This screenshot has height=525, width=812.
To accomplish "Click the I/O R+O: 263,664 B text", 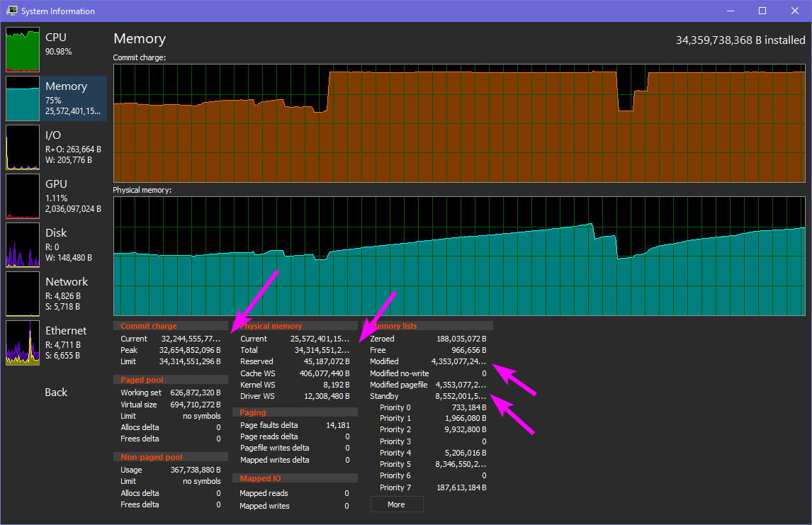I will pyautogui.click(x=73, y=149).
